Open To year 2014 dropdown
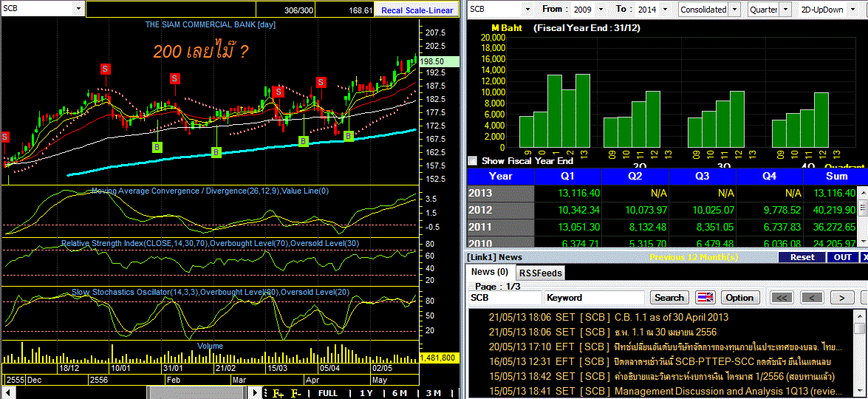Screen dimensions: 868x399 666,10
